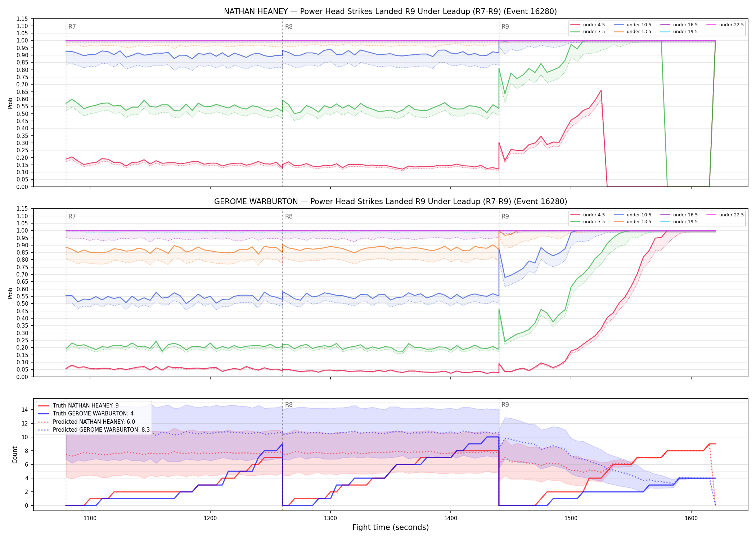The height and width of the screenshot is (540, 756).
Task: Click the 1.15 tick on Heaney chart y-axis
Action: [x=22, y=19]
